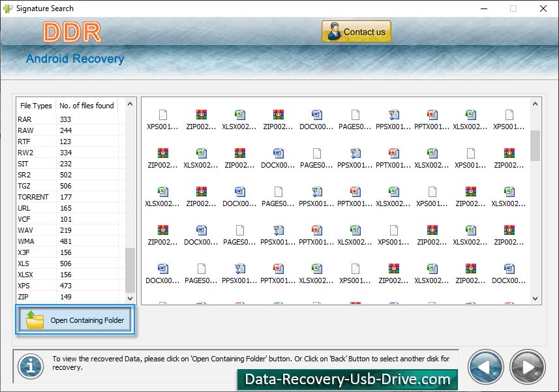Screen dimensions: 559x392
Task: Select PAGES0... file in second row
Action: coord(316,158)
